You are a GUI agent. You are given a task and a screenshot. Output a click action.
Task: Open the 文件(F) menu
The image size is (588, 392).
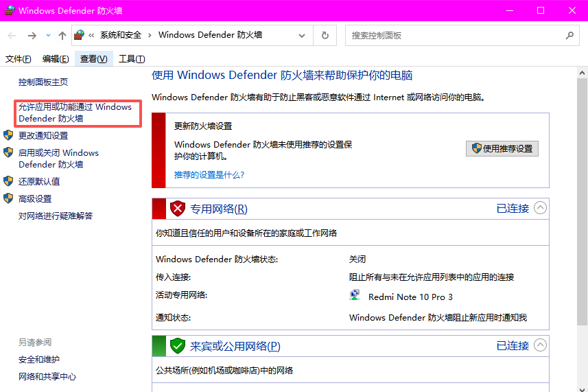coord(19,59)
